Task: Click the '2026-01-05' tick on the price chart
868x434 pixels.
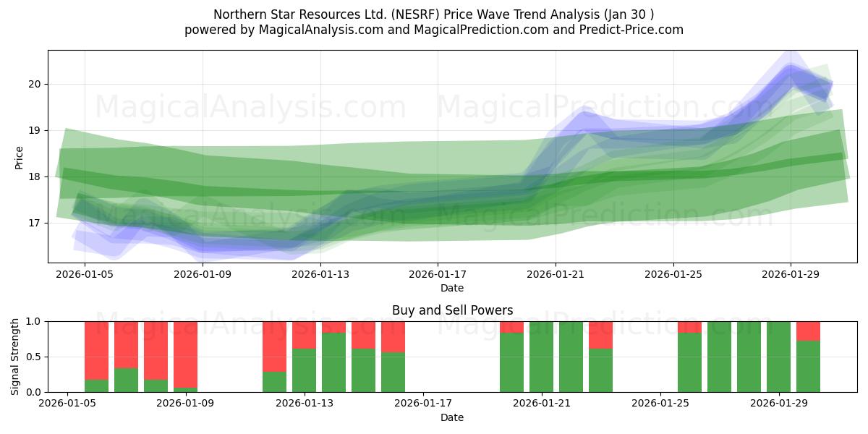Action: (85, 274)
